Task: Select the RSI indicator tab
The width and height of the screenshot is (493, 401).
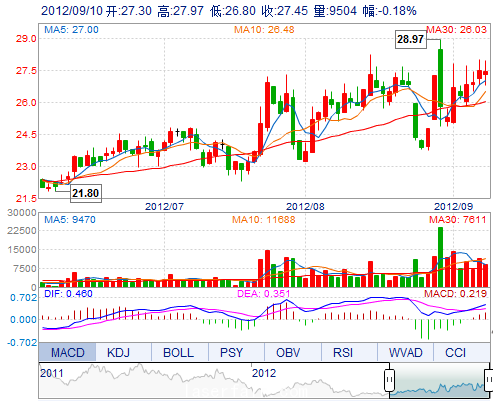Action: (343, 352)
